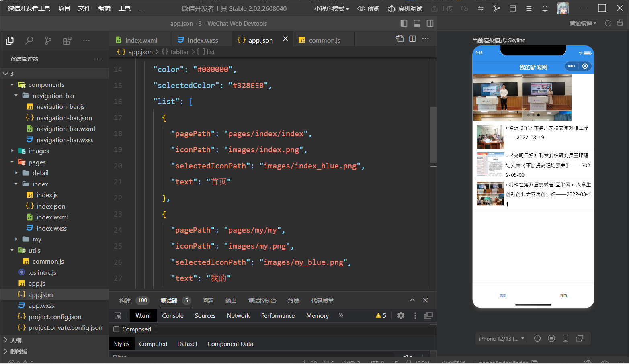
Task: Open the Extensions icon in sidebar
Action: click(x=67, y=41)
